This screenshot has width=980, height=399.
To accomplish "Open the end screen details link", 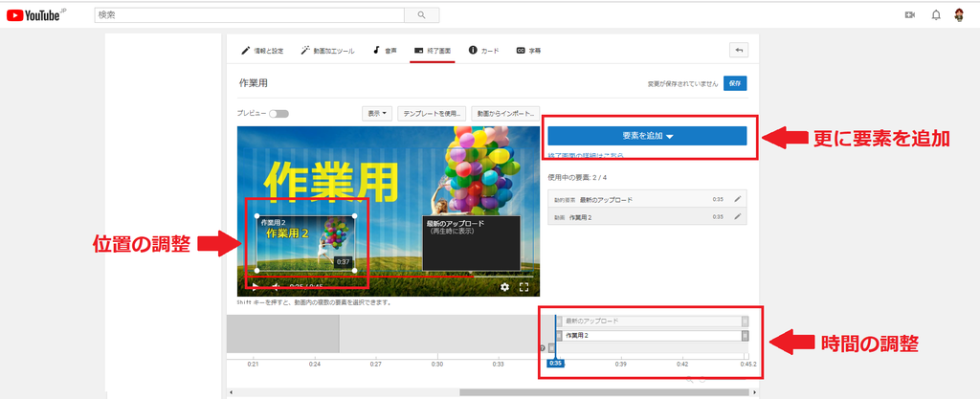I will (x=585, y=154).
